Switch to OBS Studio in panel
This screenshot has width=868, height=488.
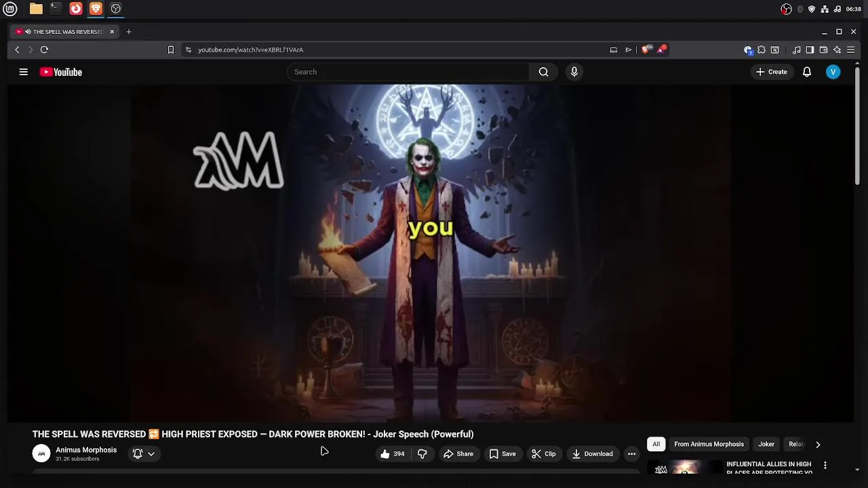click(115, 9)
